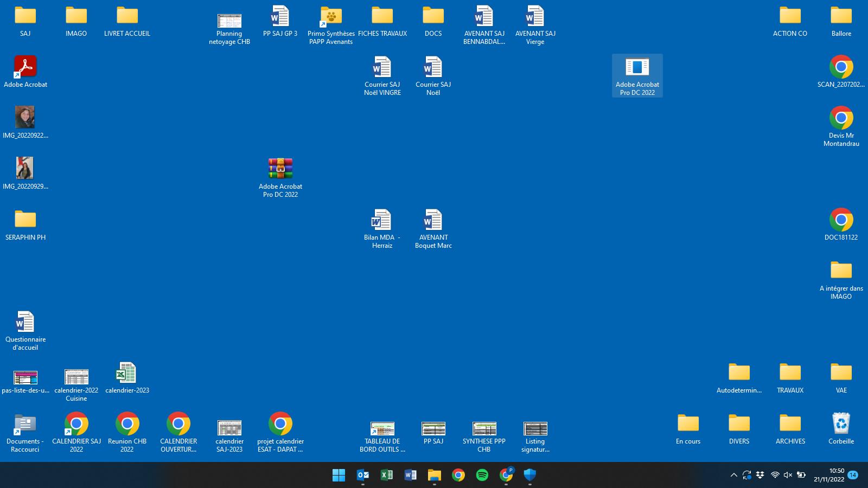Open the Wi-Fi network tray icon

775,475
